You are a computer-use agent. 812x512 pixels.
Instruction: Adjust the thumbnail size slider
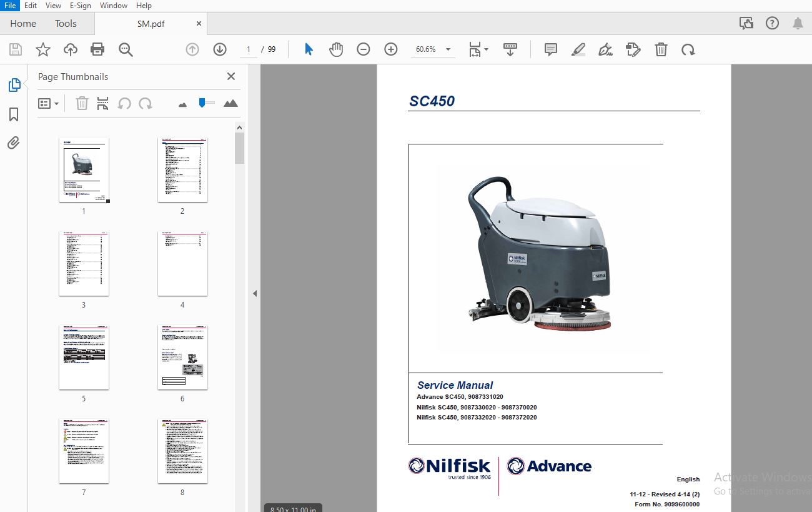pos(202,103)
